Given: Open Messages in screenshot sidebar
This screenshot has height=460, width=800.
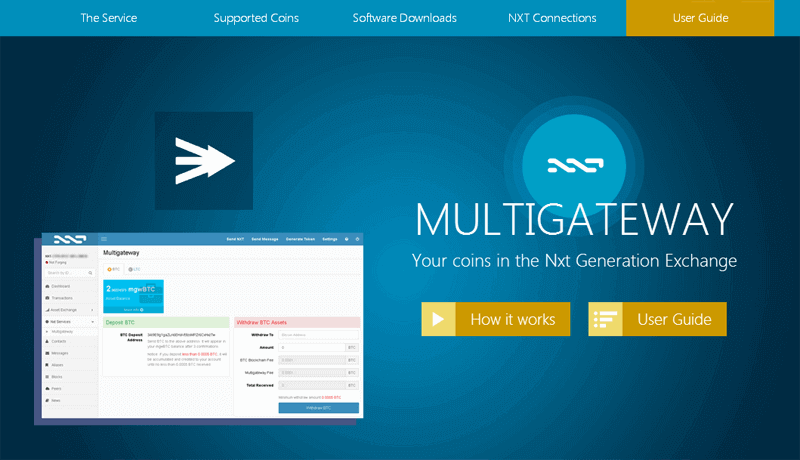Looking at the screenshot, I should (x=70, y=353).
